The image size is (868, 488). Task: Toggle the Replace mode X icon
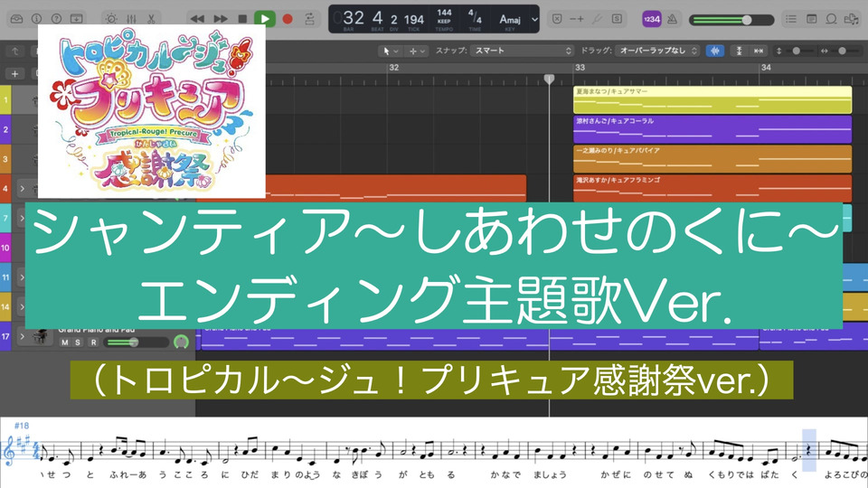(x=557, y=19)
